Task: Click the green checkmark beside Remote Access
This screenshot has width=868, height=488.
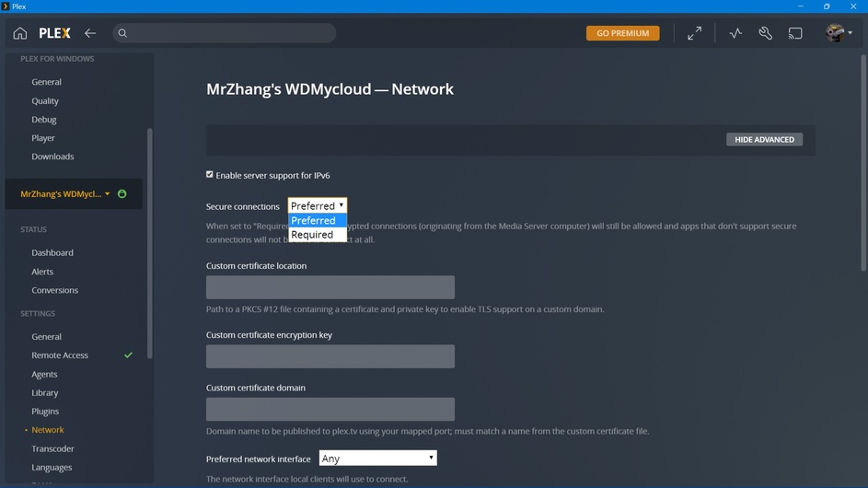Action: point(129,355)
